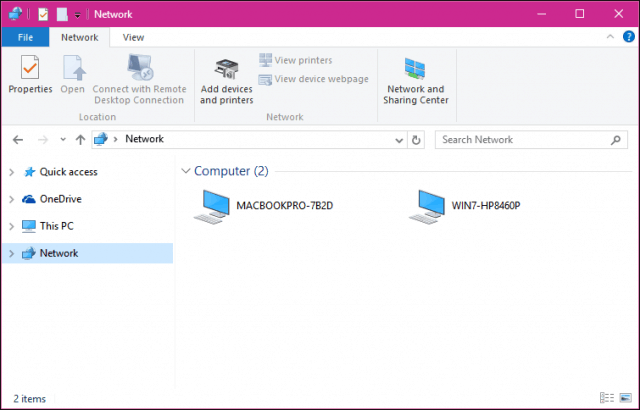Click the Network icon in the title bar
The image size is (640, 410).
(15, 14)
